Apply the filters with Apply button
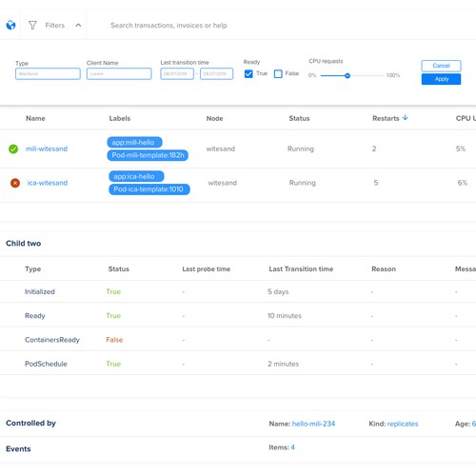This screenshot has width=476, height=476. [441, 79]
